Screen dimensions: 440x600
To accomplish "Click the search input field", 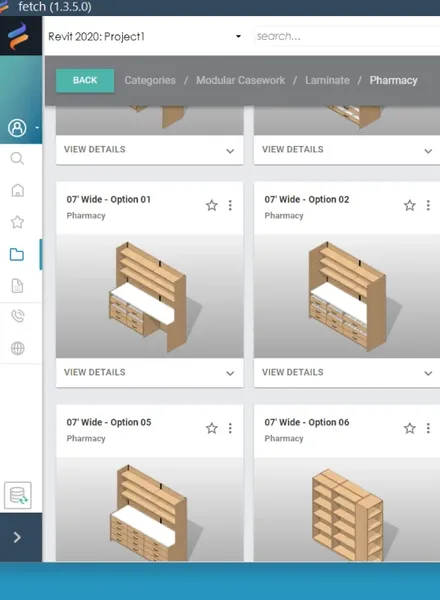I will coord(347,36).
